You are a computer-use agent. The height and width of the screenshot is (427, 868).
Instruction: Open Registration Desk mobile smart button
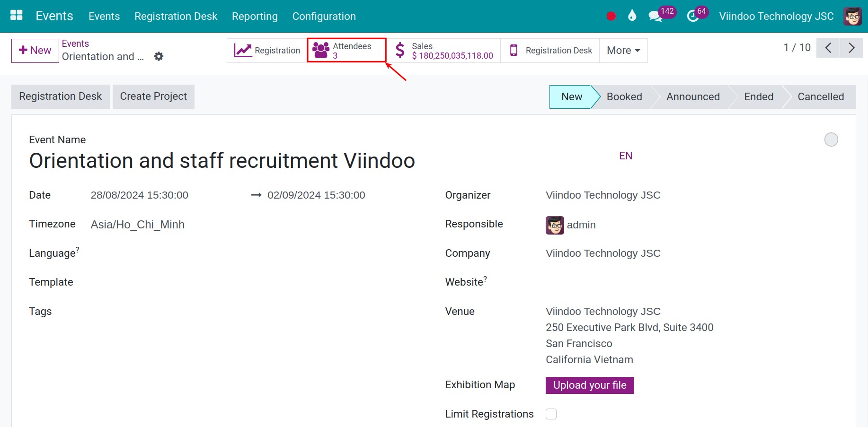coord(550,51)
